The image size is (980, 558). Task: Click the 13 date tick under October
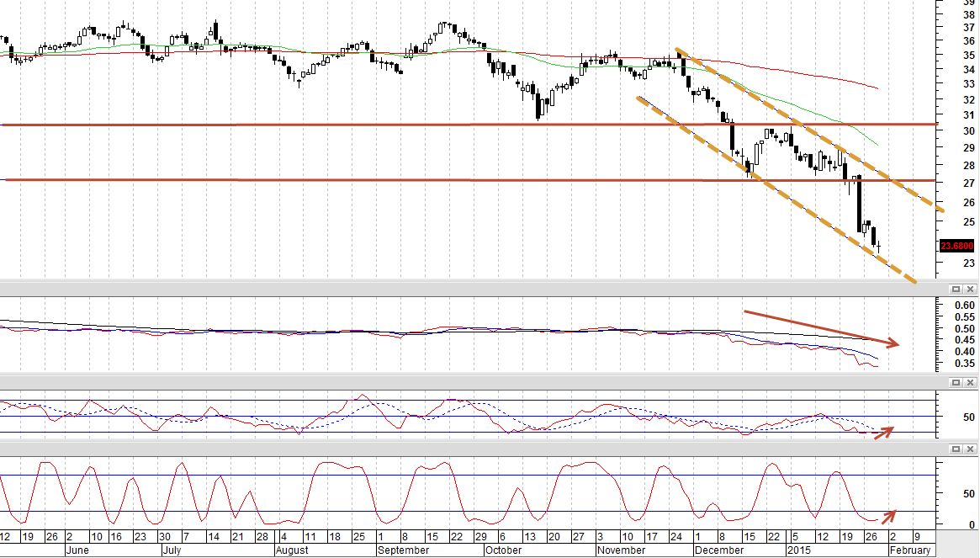click(x=530, y=537)
